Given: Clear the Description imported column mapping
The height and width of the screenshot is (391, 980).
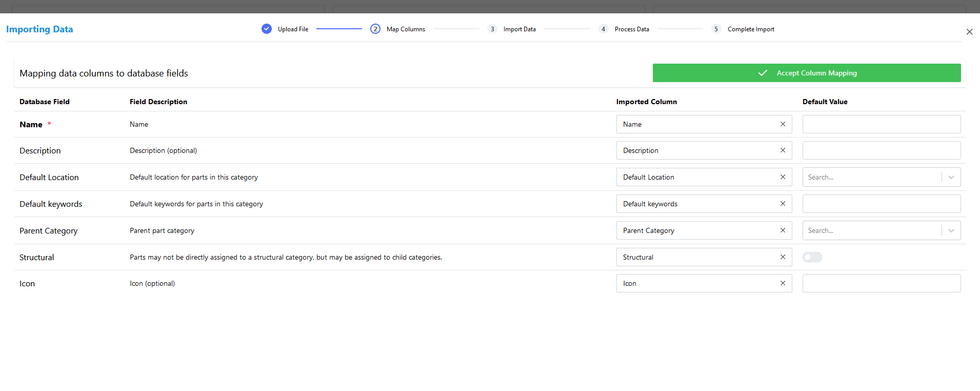Looking at the screenshot, I should pyautogui.click(x=783, y=150).
